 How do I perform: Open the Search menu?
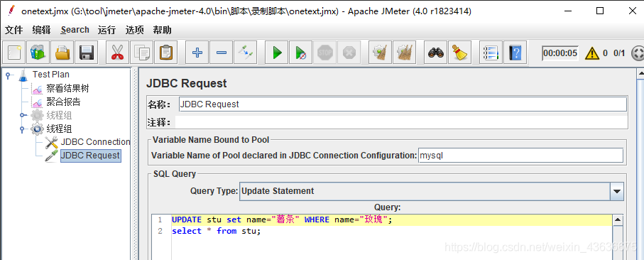point(75,30)
